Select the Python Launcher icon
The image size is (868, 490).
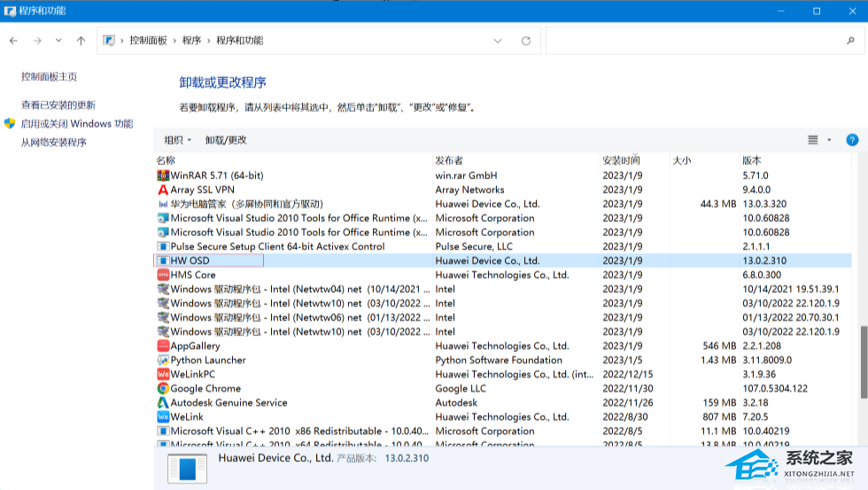click(x=163, y=361)
